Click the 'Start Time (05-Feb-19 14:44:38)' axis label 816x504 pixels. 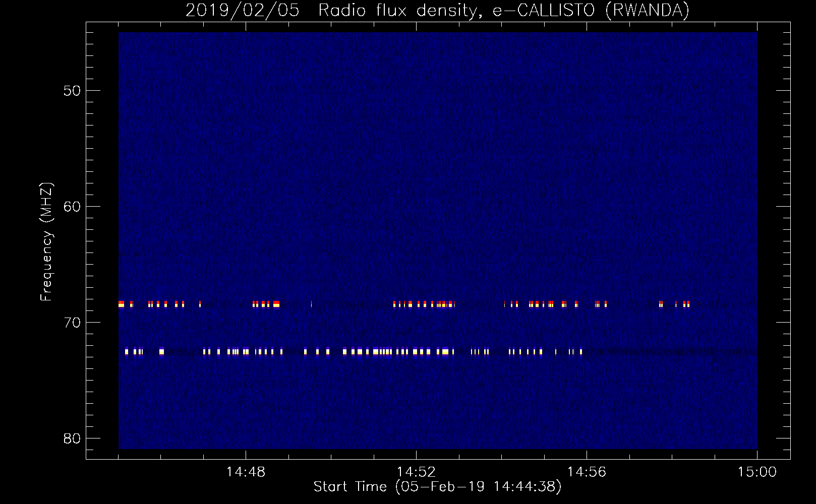(437, 487)
